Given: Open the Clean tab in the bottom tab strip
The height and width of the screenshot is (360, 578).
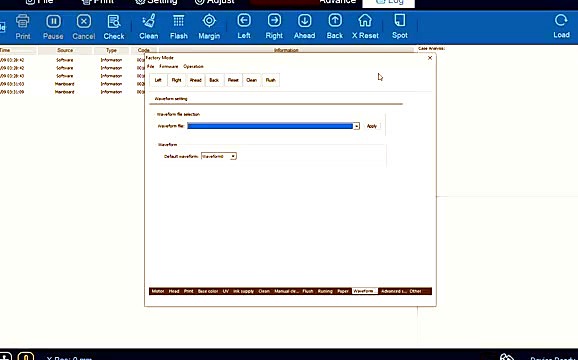Looking at the screenshot, I should pos(264,291).
